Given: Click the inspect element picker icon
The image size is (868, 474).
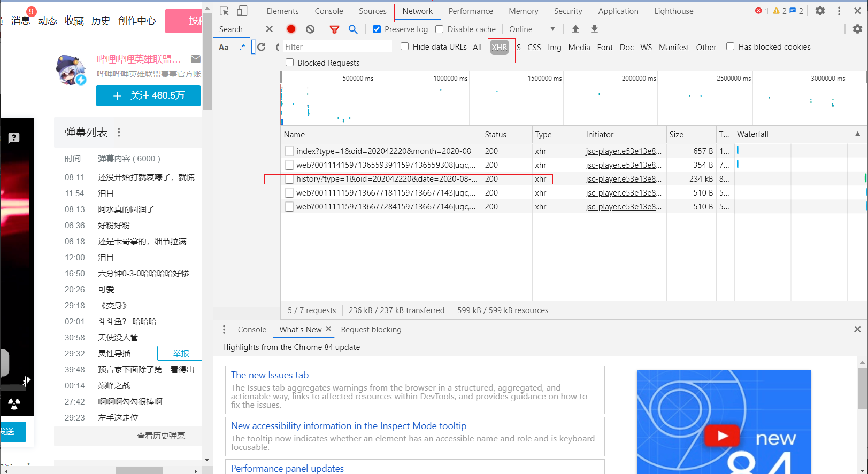Looking at the screenshot, I should pyautogui.click(x=224, y=11).
